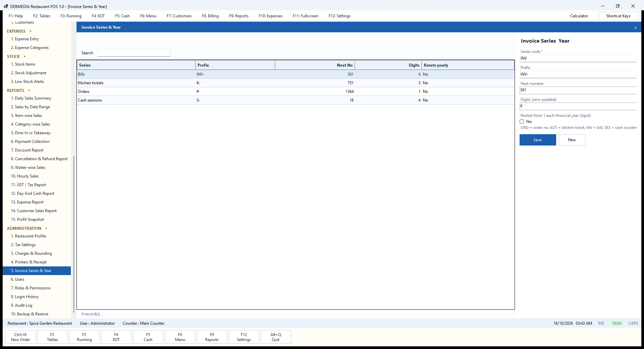Click the New button
The height and width of the screenshot is (349, 644).
[572, 140]
